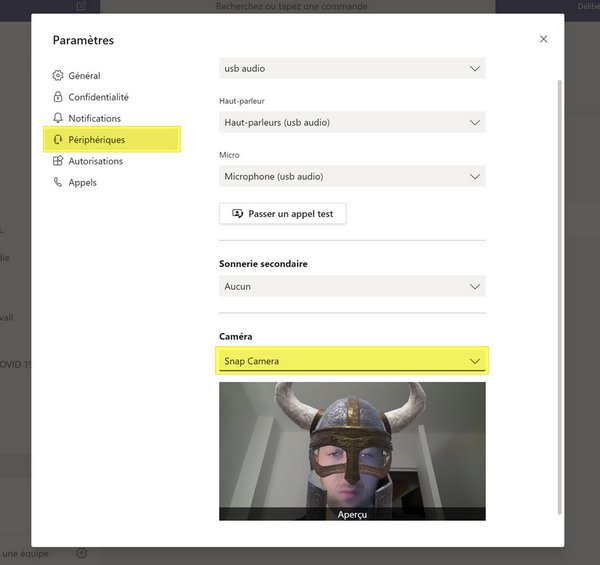This screenshot has height=565, width=600.
Task: Click the headset icon beside Périphériques
Action: point(58,140)
